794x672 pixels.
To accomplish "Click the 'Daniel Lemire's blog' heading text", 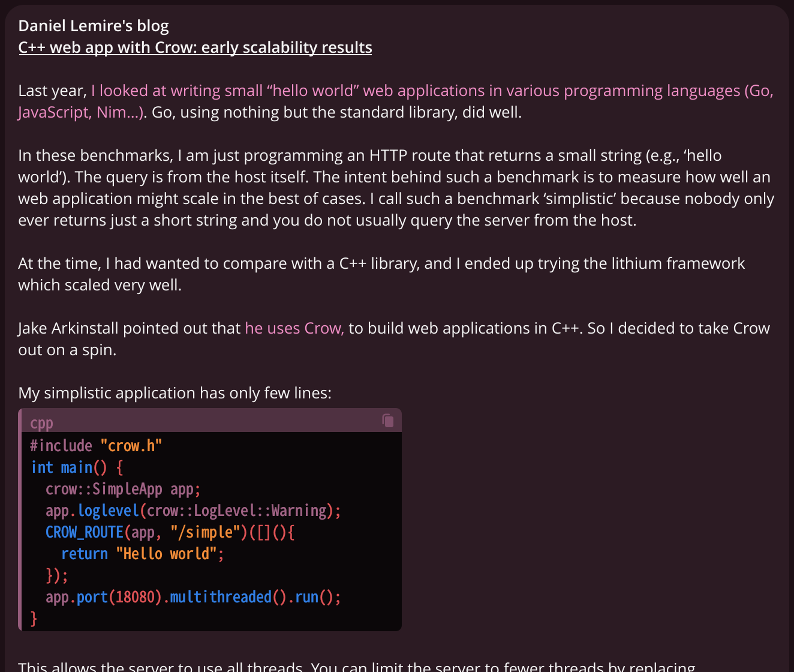I will point(94,26).
